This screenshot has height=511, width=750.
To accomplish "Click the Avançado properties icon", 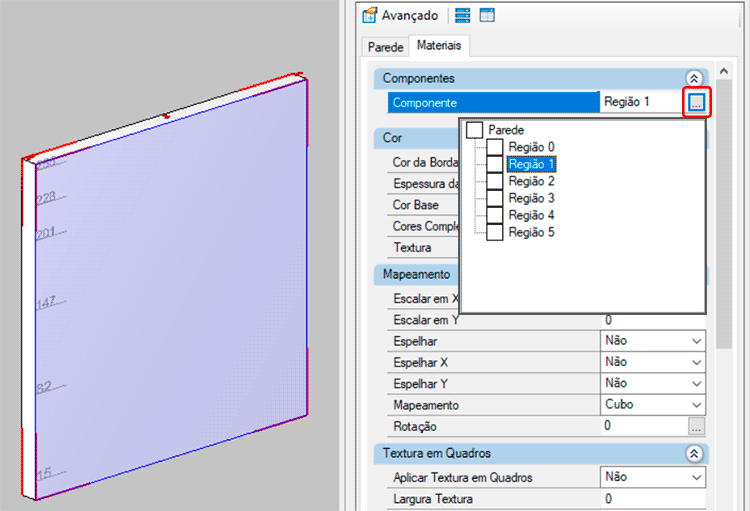I will pos(369,15).
